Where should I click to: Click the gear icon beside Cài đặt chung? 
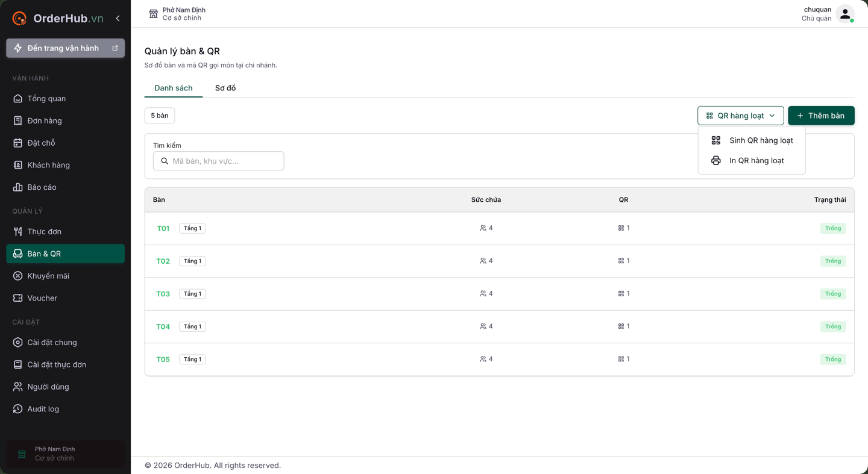(x=17, y=342)
